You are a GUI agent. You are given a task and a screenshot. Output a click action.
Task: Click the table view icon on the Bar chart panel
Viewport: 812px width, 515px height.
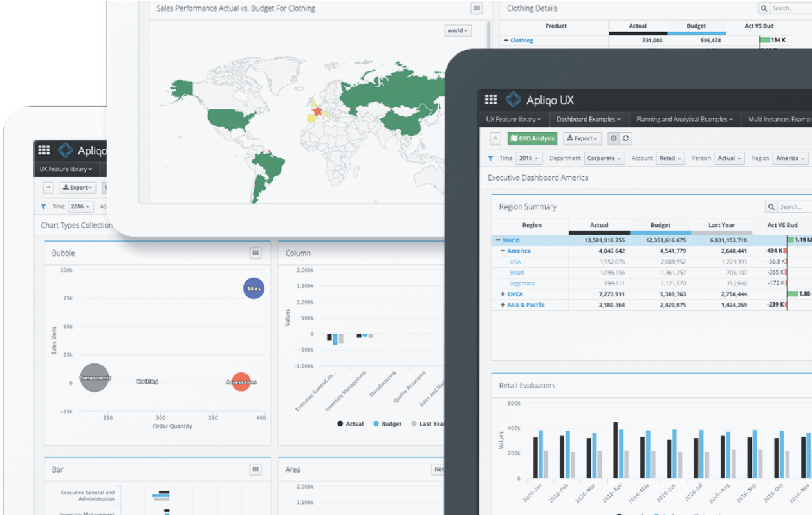coord(255,470)
